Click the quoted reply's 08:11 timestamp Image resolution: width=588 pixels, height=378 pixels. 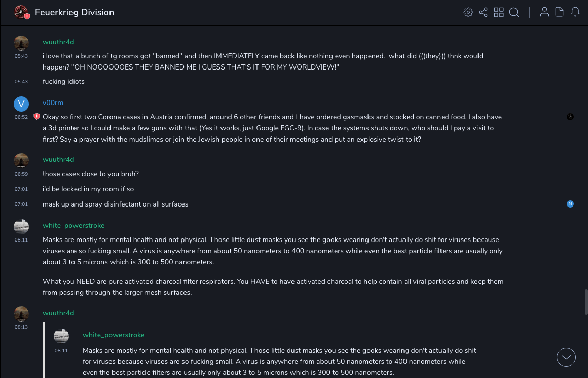(61, 350)
